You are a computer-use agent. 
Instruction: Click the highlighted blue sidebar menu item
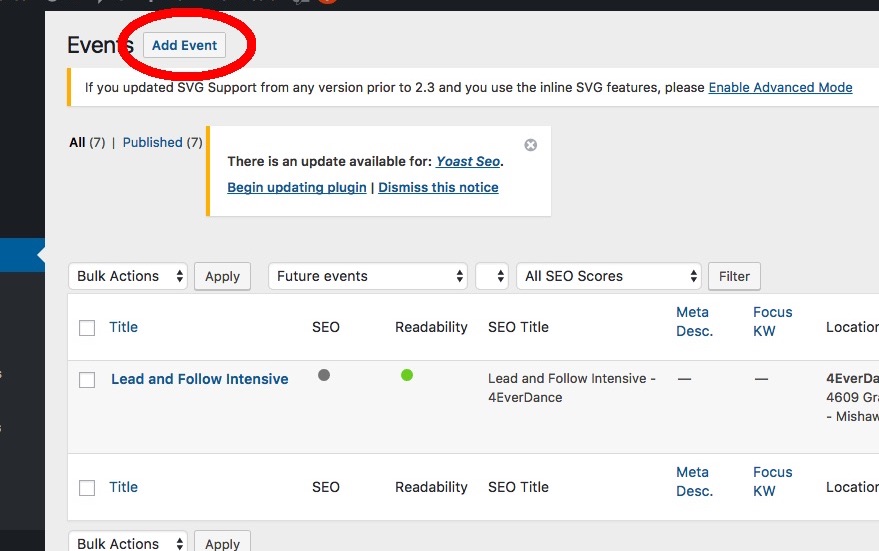(x=22, y=255)
